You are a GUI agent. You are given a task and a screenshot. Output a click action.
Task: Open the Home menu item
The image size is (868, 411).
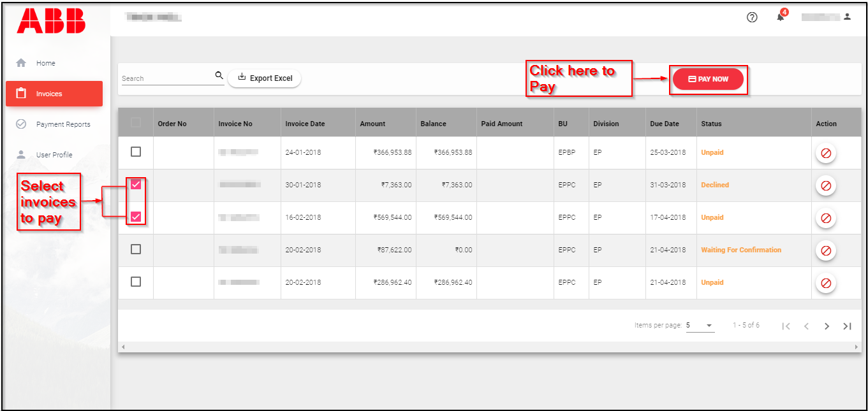coord(45,63)
